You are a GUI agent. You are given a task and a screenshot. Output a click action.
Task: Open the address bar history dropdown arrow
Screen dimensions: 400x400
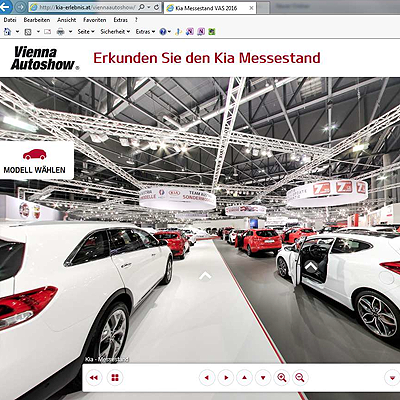point(149,7)
